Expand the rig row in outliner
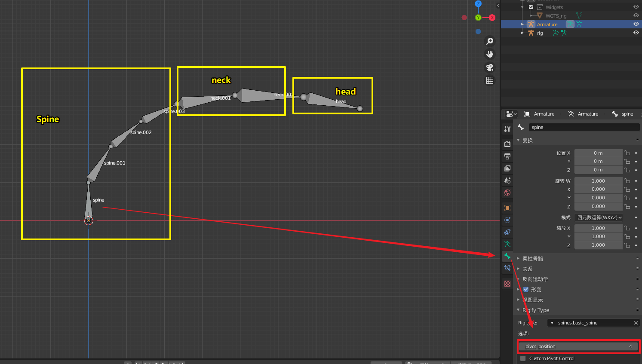 (522, 33)
